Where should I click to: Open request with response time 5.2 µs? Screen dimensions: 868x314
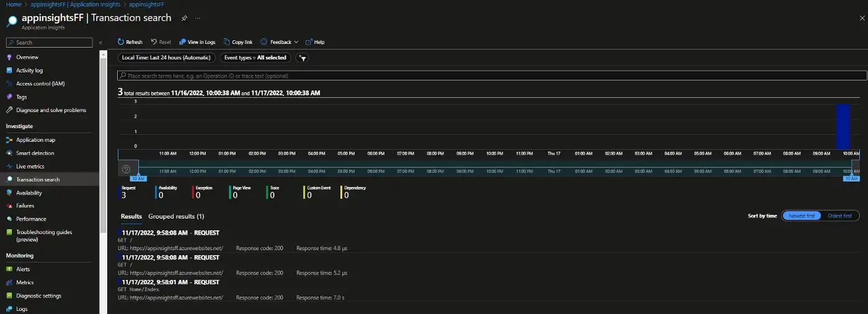[489, 265]
